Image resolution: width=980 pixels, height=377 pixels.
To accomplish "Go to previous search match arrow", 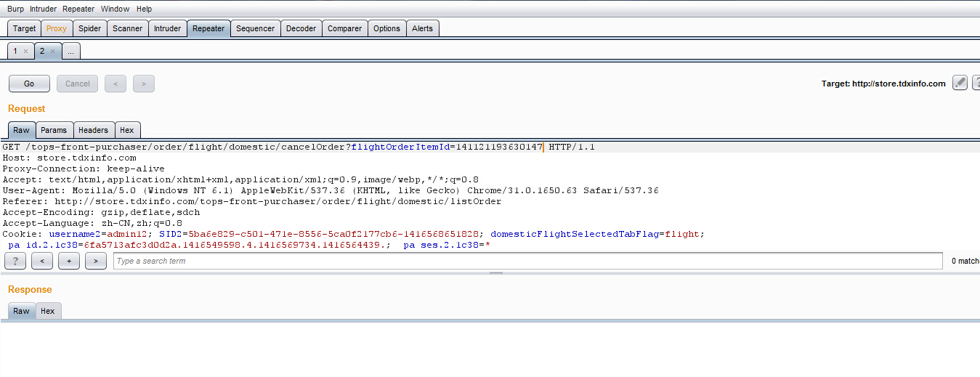I will [x=42, y=261].
